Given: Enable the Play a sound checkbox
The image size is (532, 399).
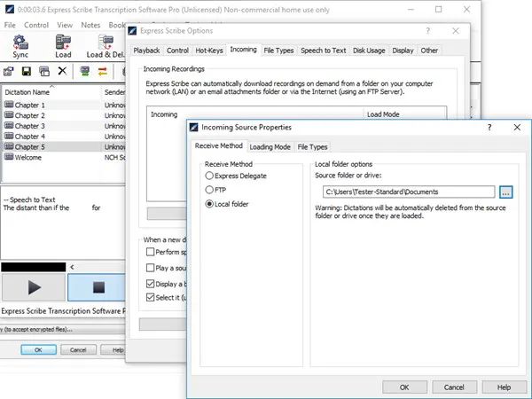Looking at the screenshot, I should [150, 268].
